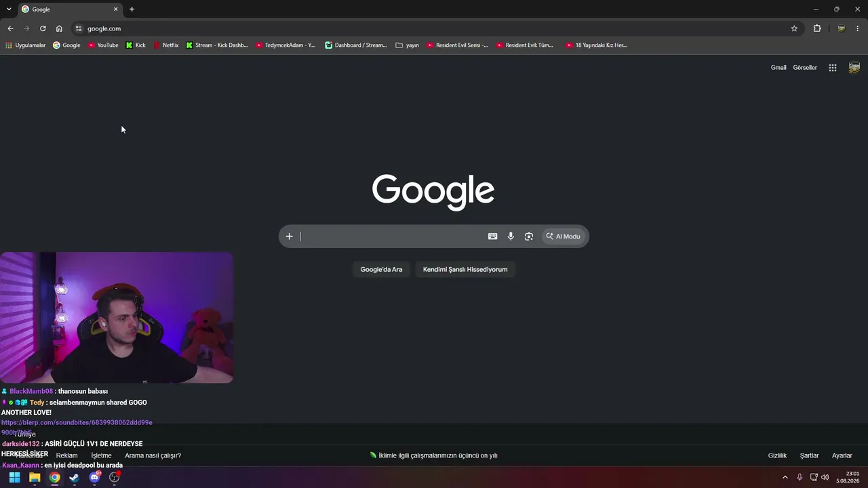Open the Dashboard / Stream bookmark
This screenshot has width=868, height=488.
[356, 45]
